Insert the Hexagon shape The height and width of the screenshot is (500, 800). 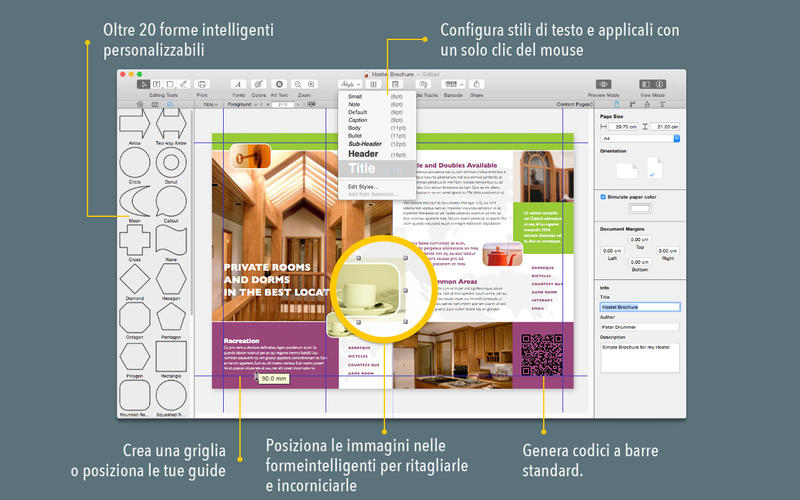pyautogui.click(x=171, y=279)
